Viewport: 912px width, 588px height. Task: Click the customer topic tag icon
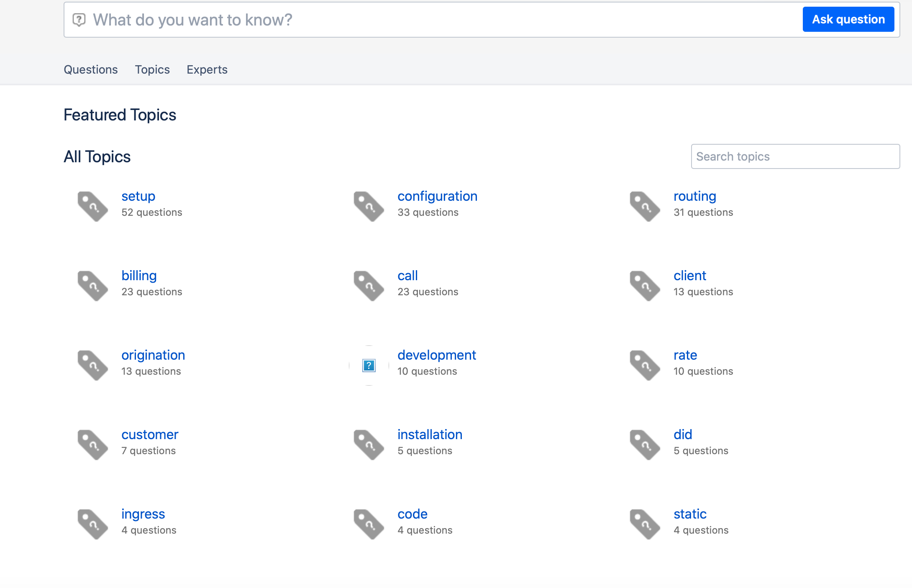[93, 445]
